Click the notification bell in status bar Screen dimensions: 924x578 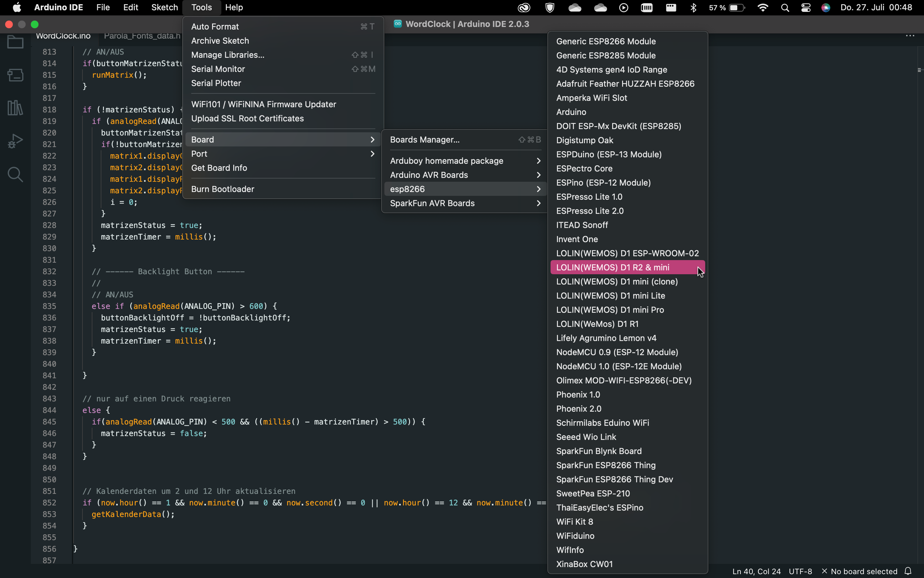(x=908, y=571)
